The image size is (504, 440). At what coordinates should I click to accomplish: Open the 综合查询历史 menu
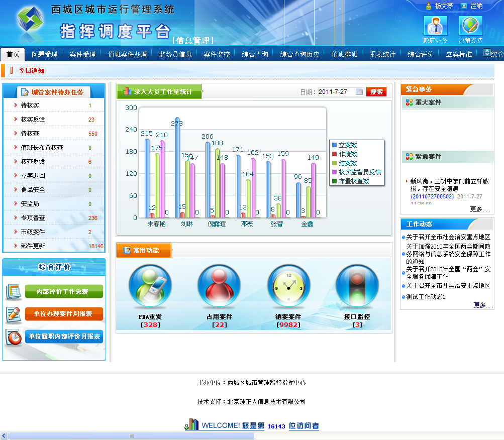[299, 54]
